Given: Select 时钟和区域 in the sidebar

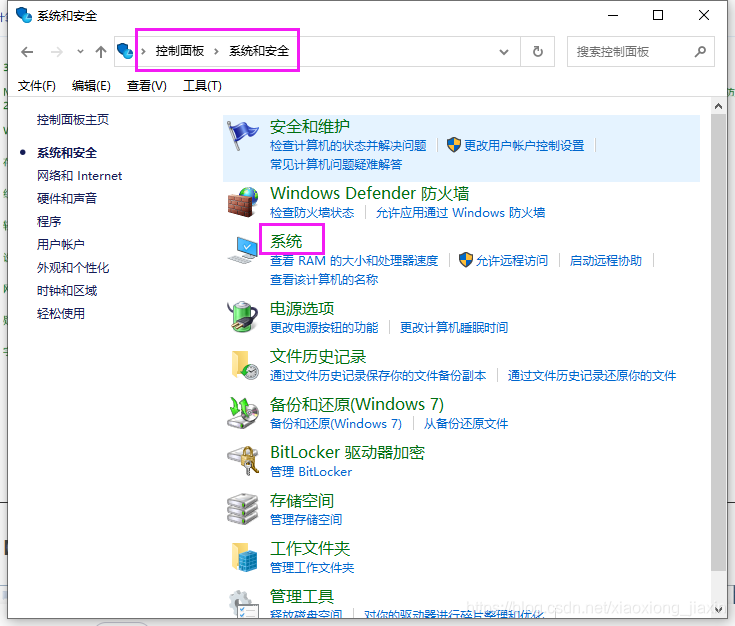Looking at the screenshot, I should [x=67, y=290].
